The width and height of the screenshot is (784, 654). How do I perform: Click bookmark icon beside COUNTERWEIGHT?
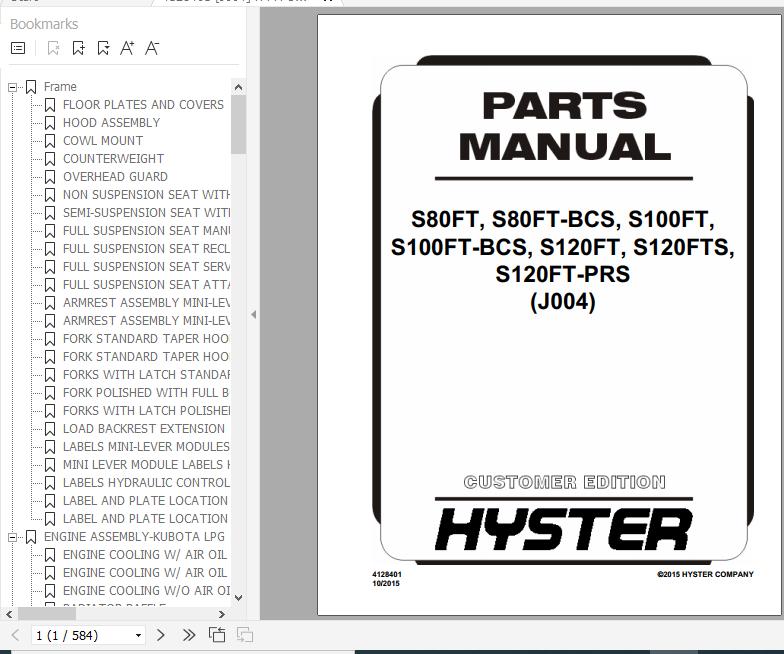(x=50, y=159)
